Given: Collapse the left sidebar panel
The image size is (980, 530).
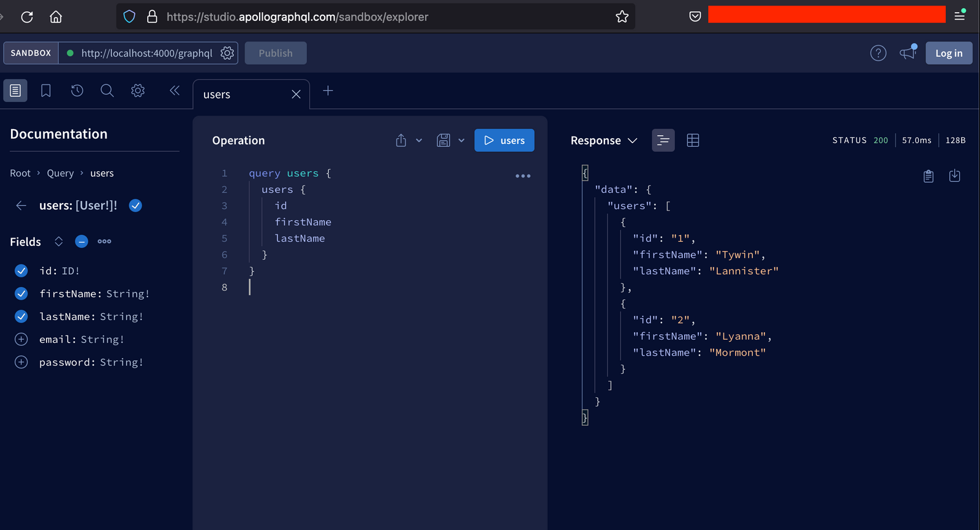Looking at the screenshot, I should pos(175,91).
